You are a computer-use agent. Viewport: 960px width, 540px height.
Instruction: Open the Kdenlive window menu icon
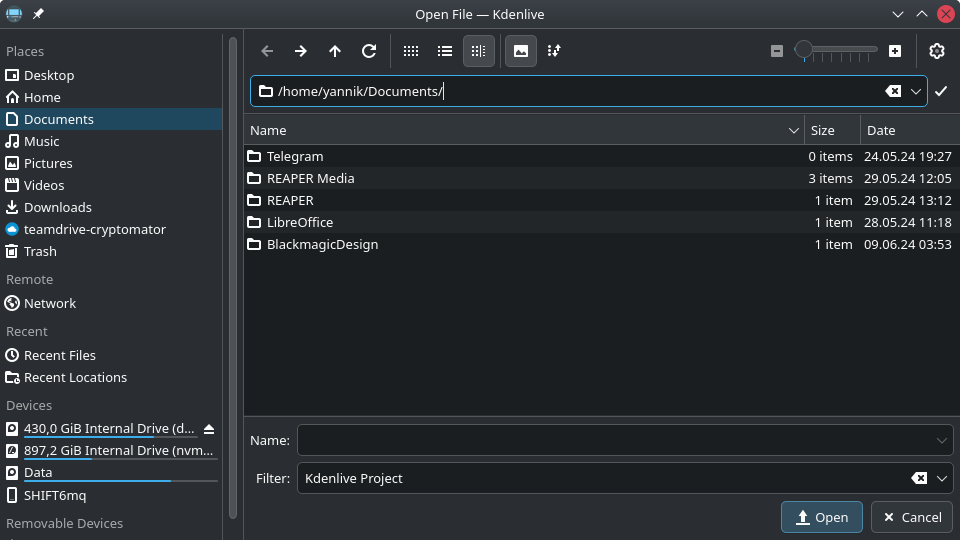click(14, 13)
